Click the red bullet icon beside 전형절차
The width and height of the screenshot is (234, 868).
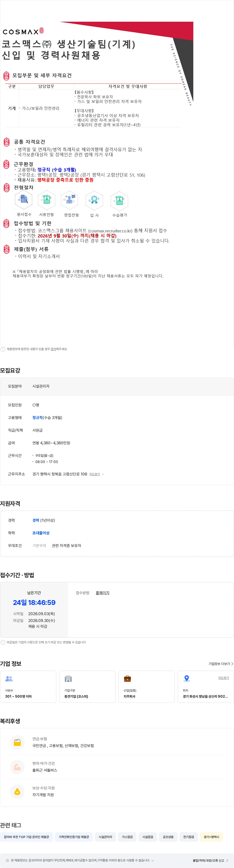(x=6, y=187)
